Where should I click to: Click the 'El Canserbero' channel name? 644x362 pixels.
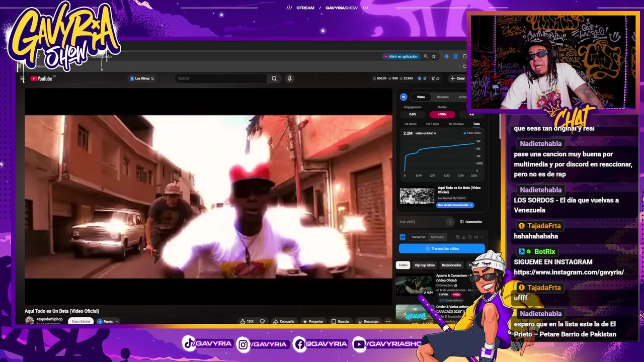click(444, 285)
